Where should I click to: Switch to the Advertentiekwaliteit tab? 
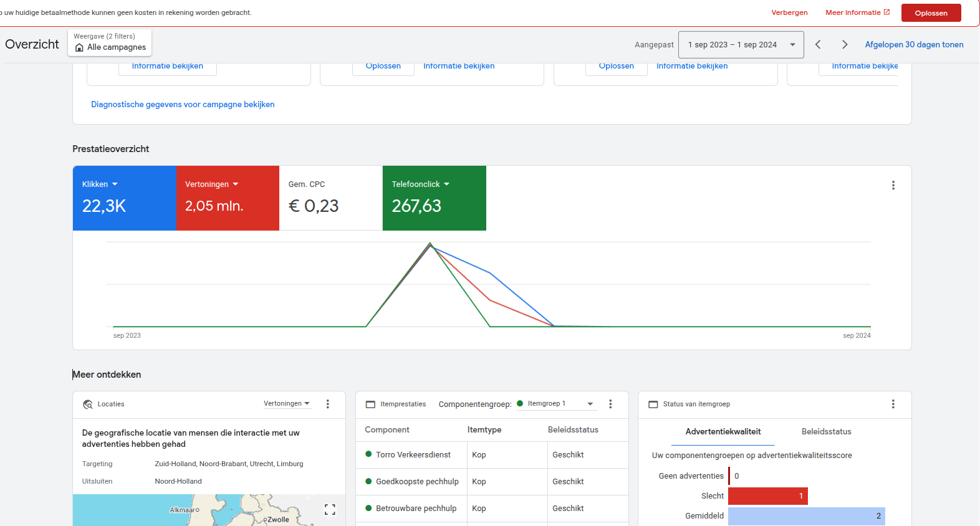(x=723, y=431)
